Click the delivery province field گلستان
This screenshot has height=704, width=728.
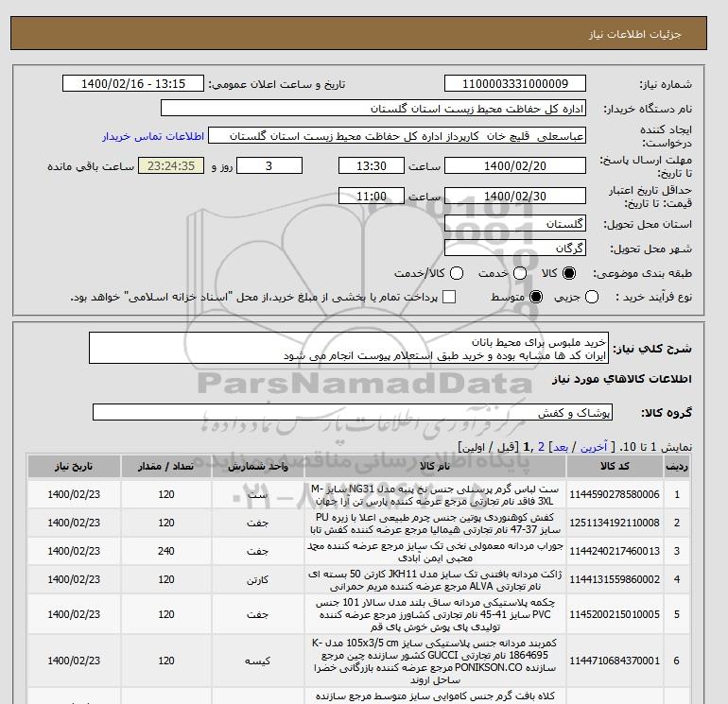[x=515, y=224]
